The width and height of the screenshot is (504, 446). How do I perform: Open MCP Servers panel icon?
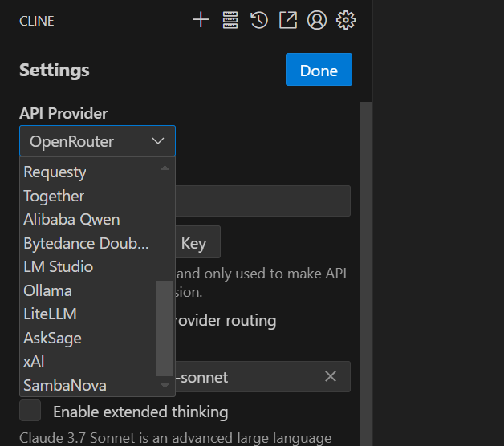(x=230, y=20)
